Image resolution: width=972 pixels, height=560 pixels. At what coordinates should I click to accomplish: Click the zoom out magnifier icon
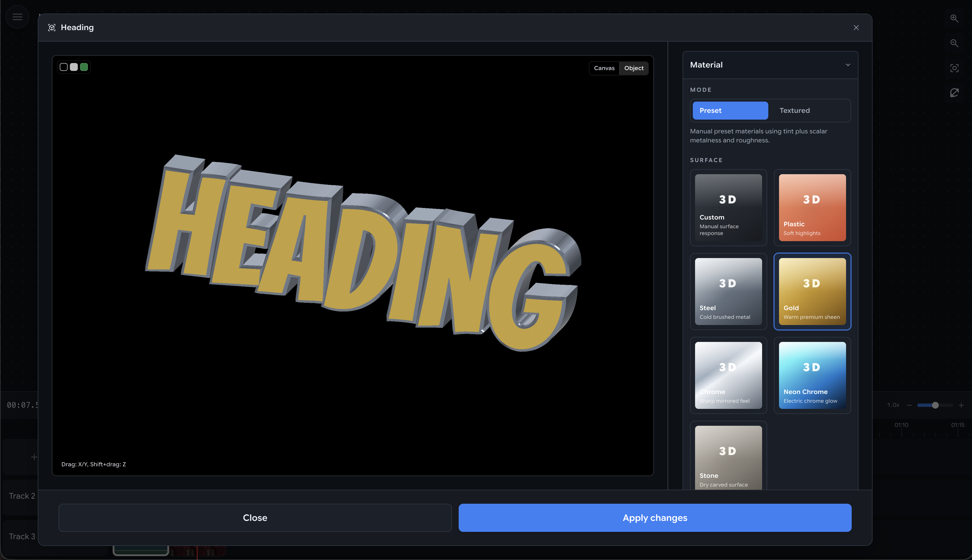pos(954,43)
